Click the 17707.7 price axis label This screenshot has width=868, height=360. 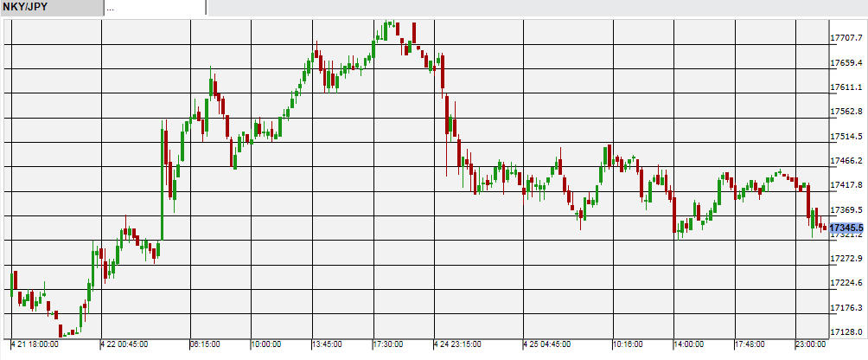coord(846,38)
